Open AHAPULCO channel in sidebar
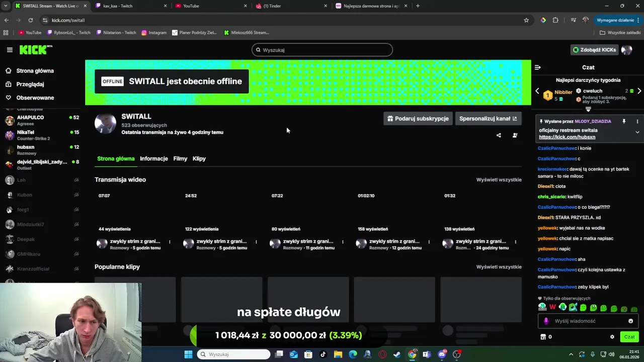Viewport: 644px width, 362px height. 42,120
